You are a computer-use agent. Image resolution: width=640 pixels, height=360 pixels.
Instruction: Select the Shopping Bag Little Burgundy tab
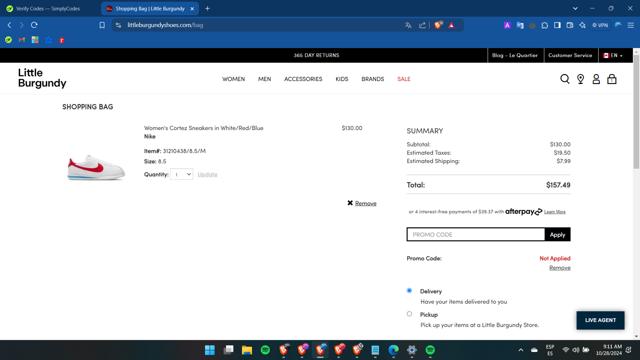click(x=149, y=9)
